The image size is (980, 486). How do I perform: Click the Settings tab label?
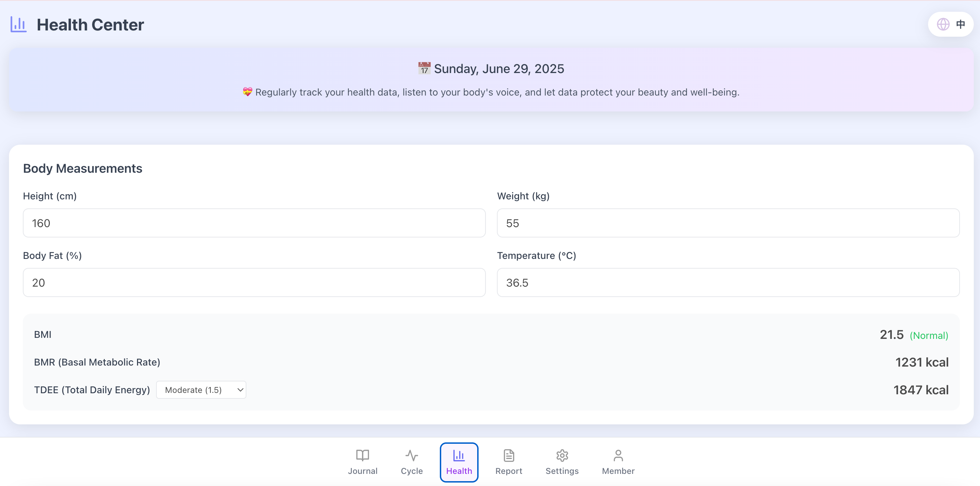tap(562, 471)
